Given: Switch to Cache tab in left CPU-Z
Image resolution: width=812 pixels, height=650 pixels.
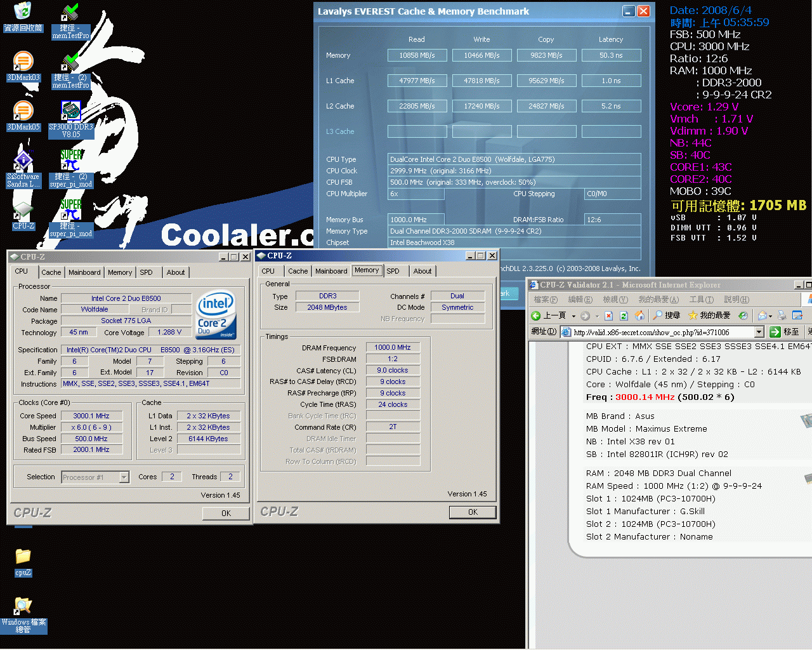Looking at the screenshot, I should pyautogui.click(x=51, y=272).
